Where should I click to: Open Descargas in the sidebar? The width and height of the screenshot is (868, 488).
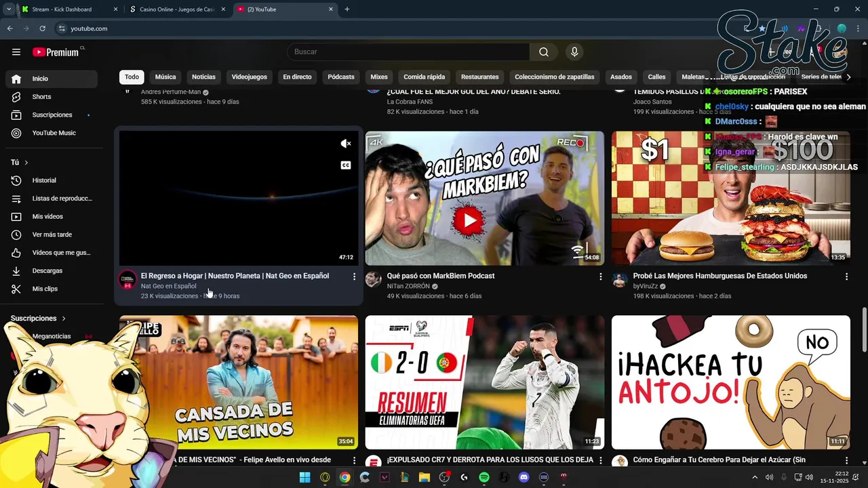pos(52,270)
